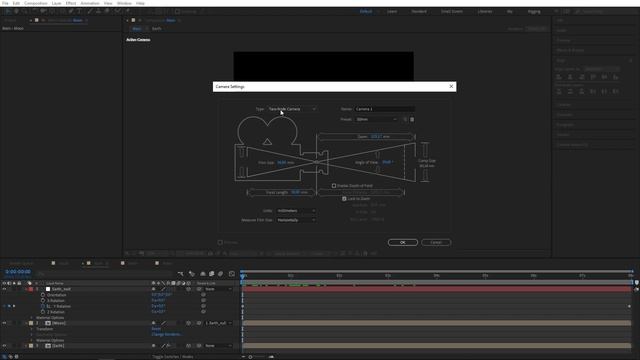This screenshot has width=640, height=360.
Task: Click current time display 0:00:00:00
Action: (18, 272)
